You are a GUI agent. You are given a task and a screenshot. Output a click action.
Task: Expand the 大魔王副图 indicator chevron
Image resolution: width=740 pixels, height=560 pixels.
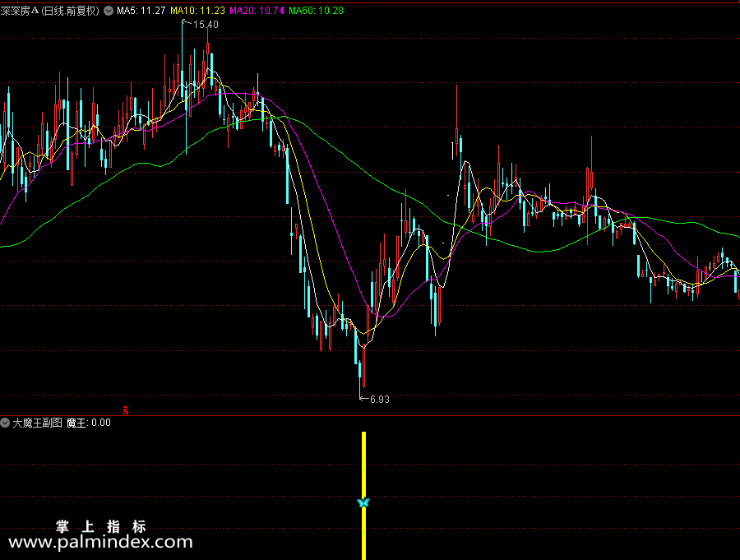[5, 423]
